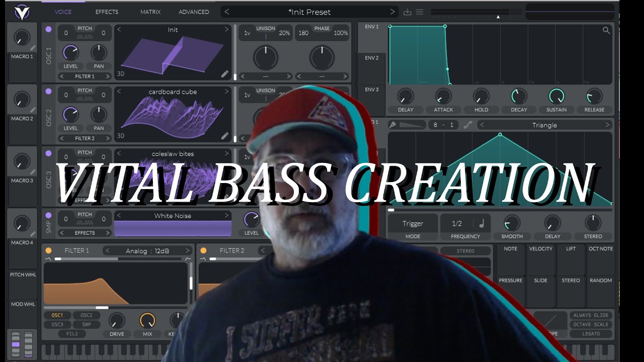The width and height of the screenshot is (644, 362).
Task: Go to next preset with right arrow
Action: click(392, 12)
